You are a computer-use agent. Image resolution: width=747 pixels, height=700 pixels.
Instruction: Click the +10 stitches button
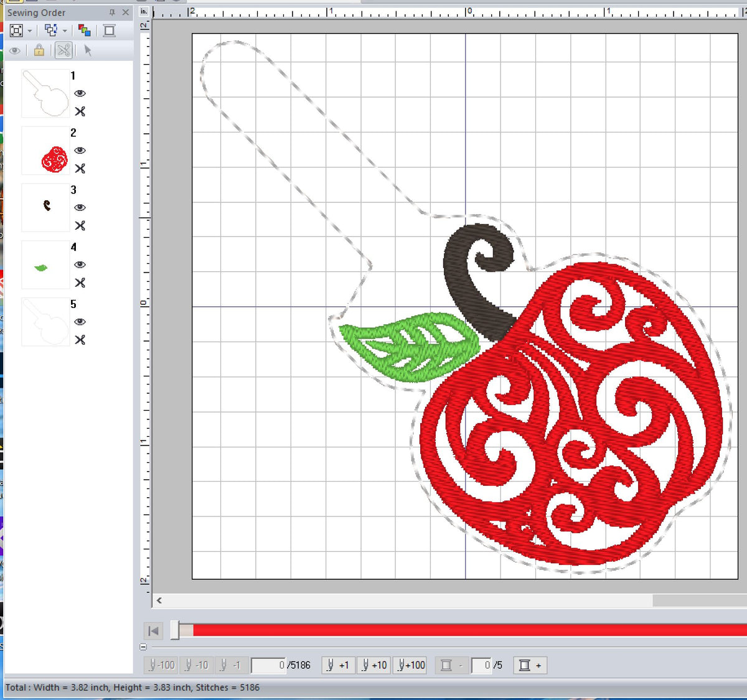point(374,665)
